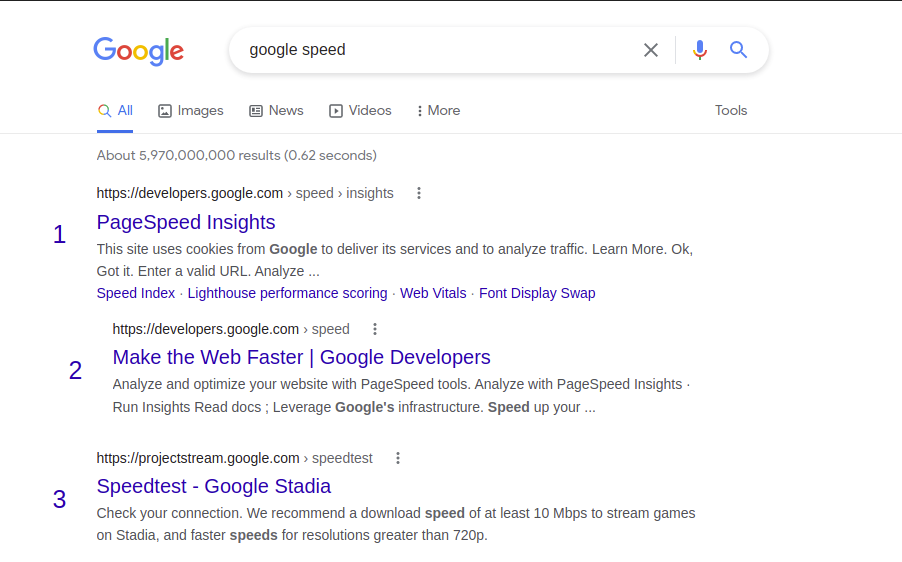Click the developers.google.com › speed › insights URL

[245, 193]
